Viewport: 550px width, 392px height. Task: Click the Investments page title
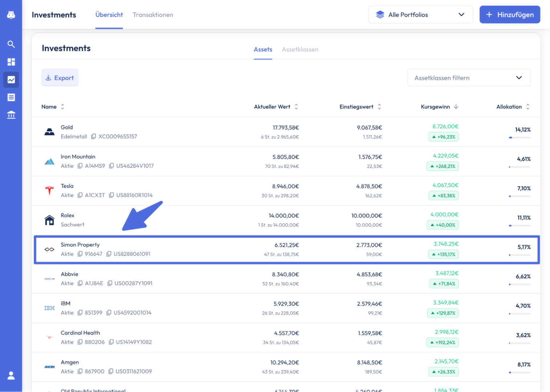54,15
